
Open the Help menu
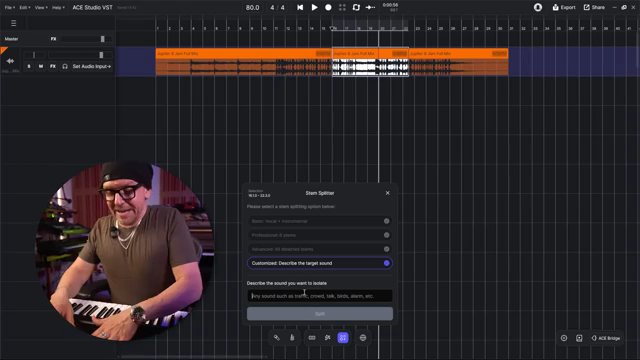58,7
